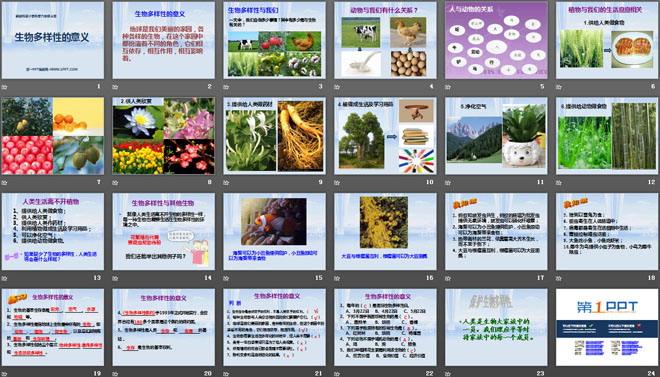Click the animation star icon under slide 12
Screen dimensions: 660x377
[559, 183]
